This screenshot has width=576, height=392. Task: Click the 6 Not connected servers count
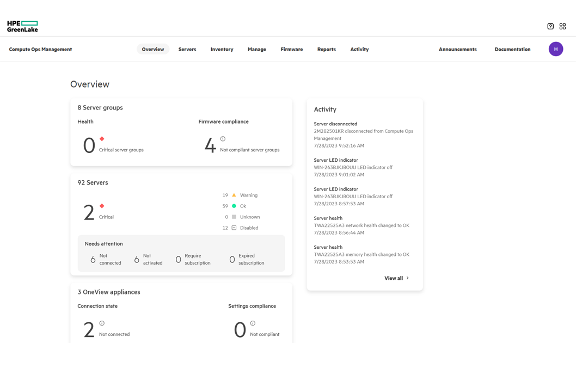click(93, 260)
